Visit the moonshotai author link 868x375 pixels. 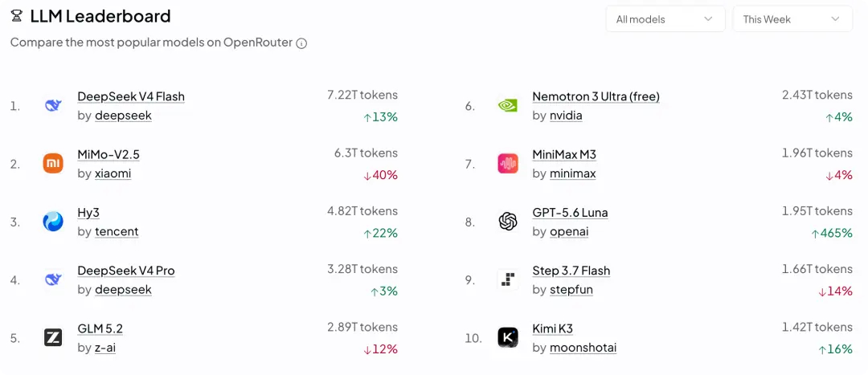pos(583,348)
